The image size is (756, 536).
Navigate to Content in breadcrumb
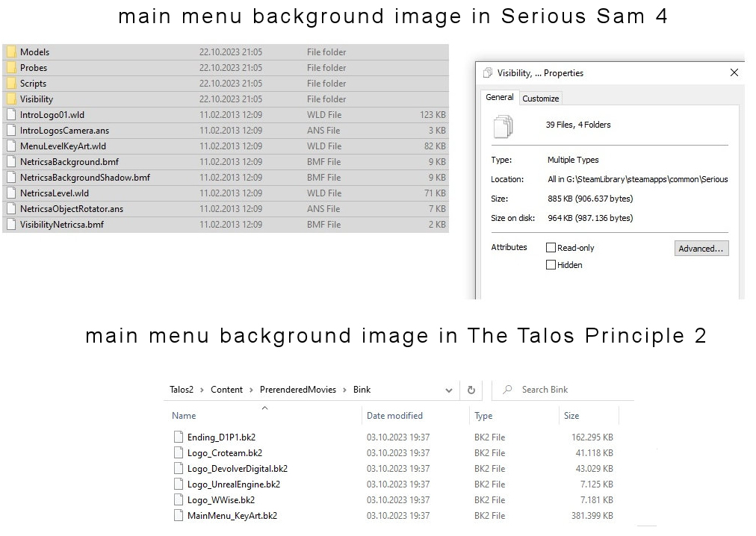click(226, 390)
